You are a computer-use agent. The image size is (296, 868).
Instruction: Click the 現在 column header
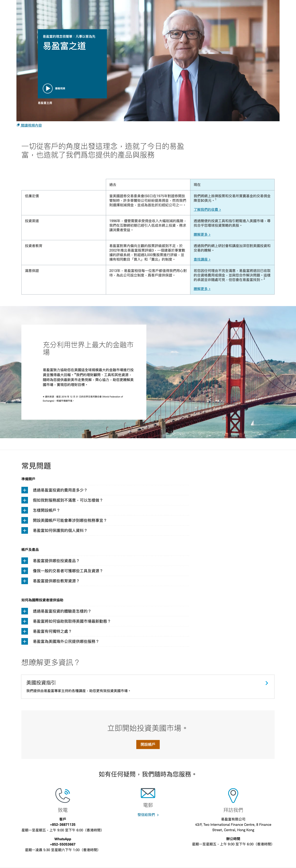tap(197, 185)
